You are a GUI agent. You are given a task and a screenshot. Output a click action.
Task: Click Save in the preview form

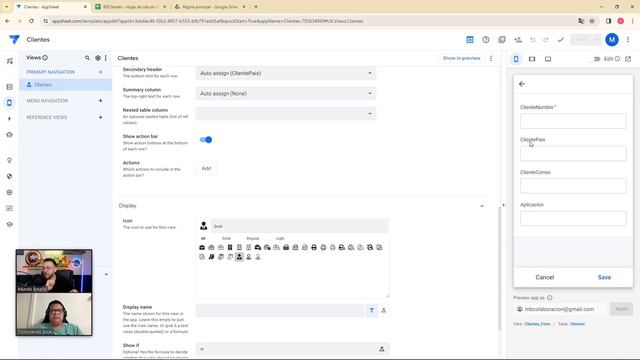pos(604,278)
